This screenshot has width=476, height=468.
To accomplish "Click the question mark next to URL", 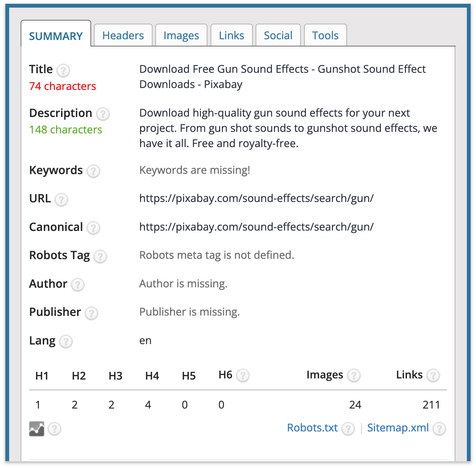I will (61, 200).
